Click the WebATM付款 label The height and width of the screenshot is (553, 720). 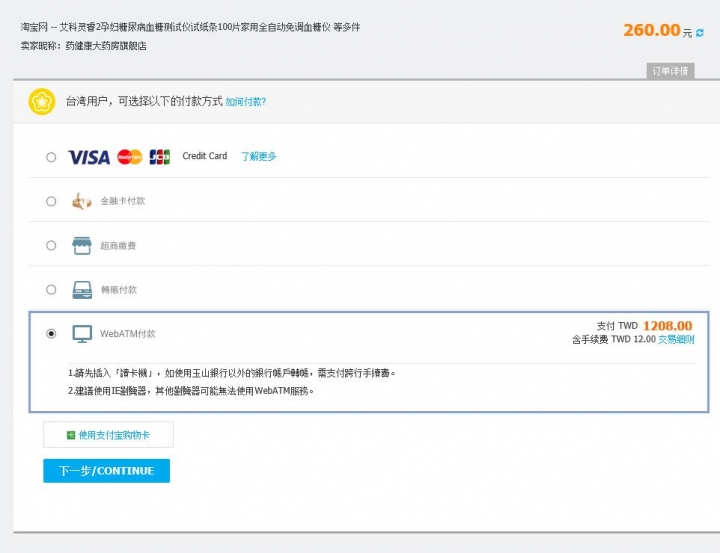128,334
